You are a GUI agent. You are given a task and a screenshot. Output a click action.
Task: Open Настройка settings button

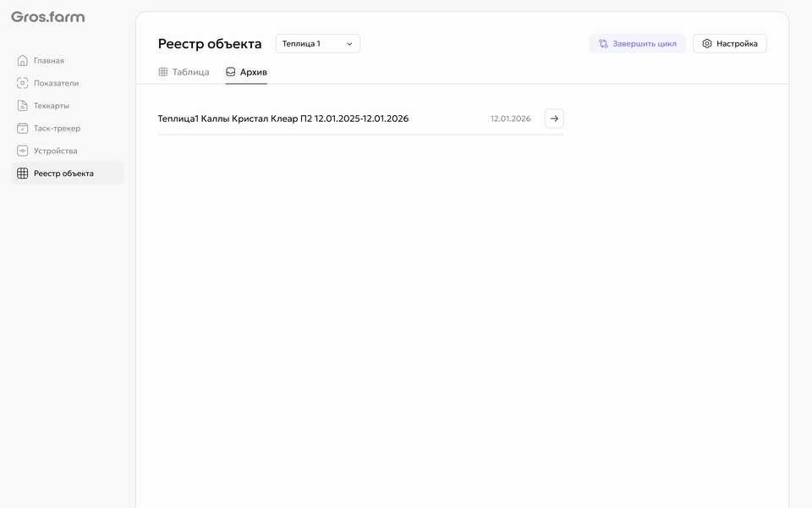click(730, 43)
